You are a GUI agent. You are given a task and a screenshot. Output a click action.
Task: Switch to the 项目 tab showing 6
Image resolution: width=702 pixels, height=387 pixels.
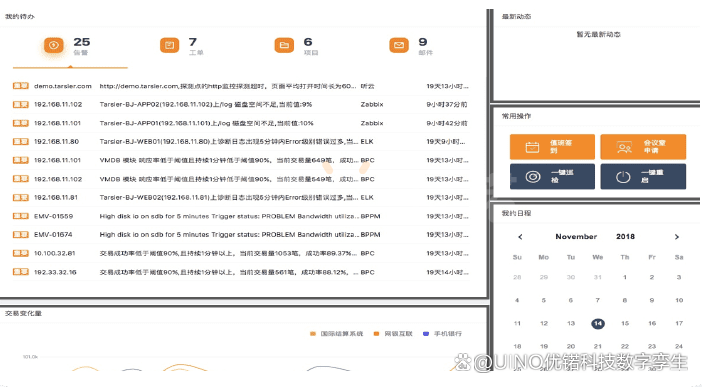click(x=296, y=46)
